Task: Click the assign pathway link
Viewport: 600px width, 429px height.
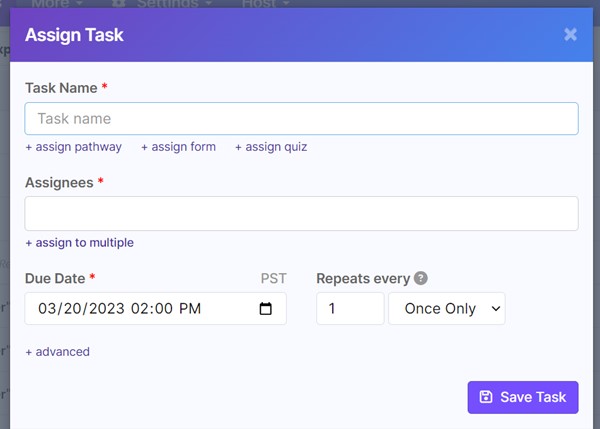Action: pos(74,147)
